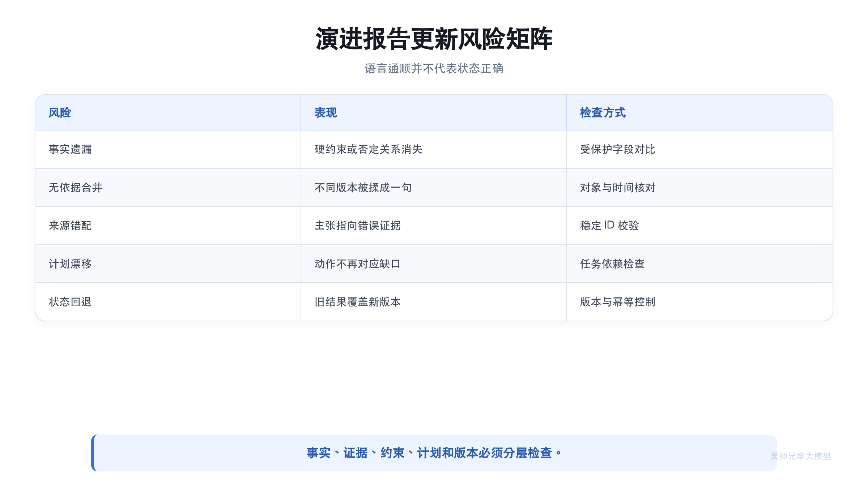868x488 pixels.
Task: Select the cell 主张指向错误证据
Action: [x=434, y=226]
